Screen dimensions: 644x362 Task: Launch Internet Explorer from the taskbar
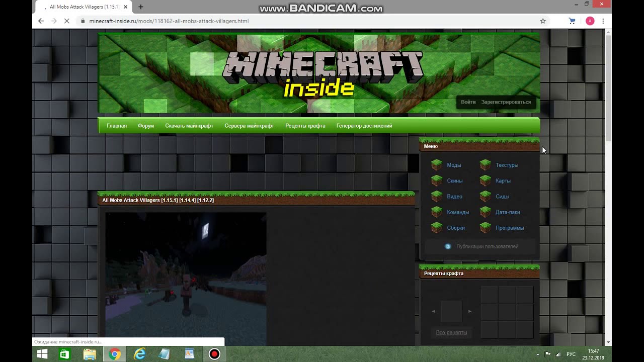coord(139,354)
